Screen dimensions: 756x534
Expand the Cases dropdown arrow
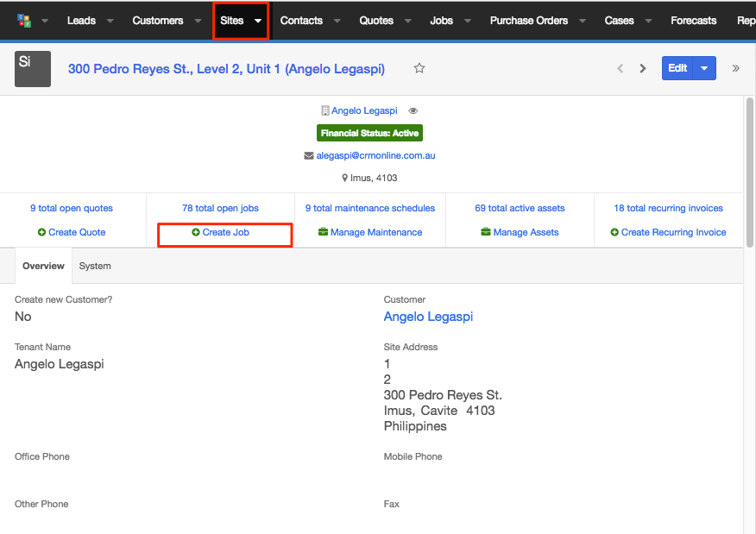648,21
